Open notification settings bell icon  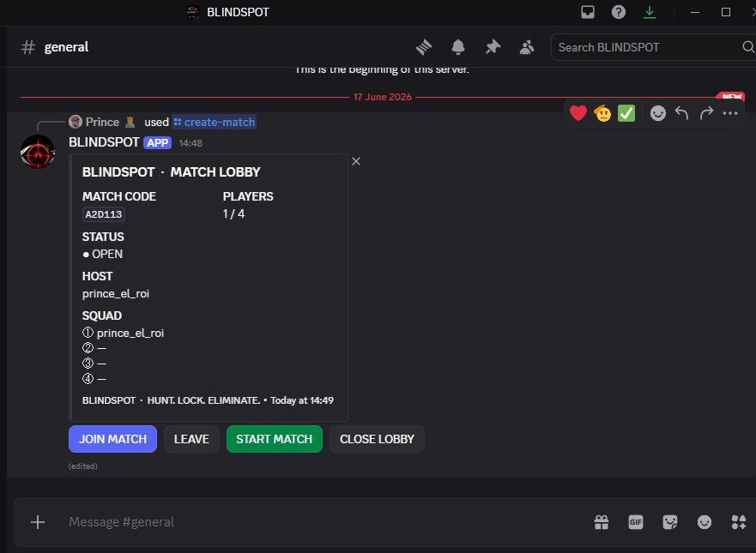tap(458, 47)
